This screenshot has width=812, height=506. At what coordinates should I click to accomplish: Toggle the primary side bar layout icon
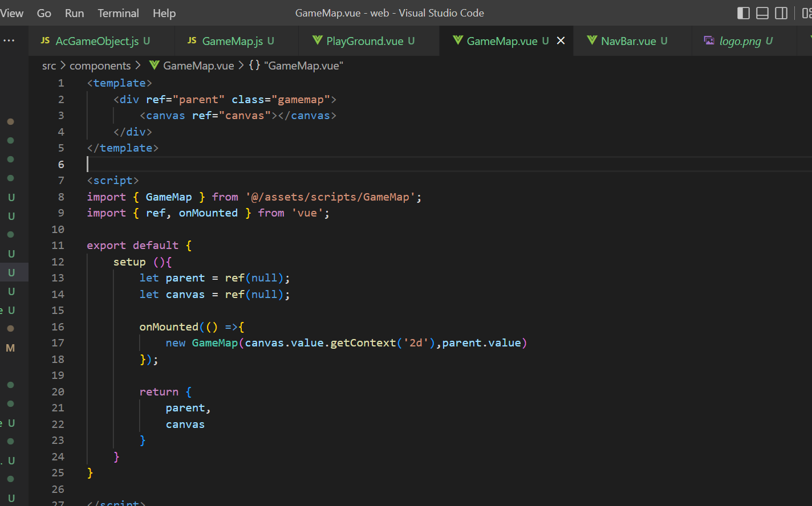744,13
